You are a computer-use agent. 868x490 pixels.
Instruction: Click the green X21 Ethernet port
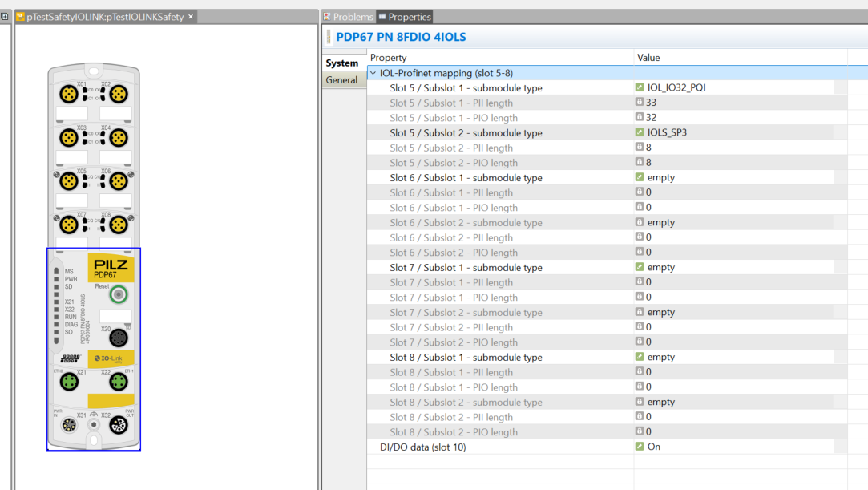pos(69,382)
